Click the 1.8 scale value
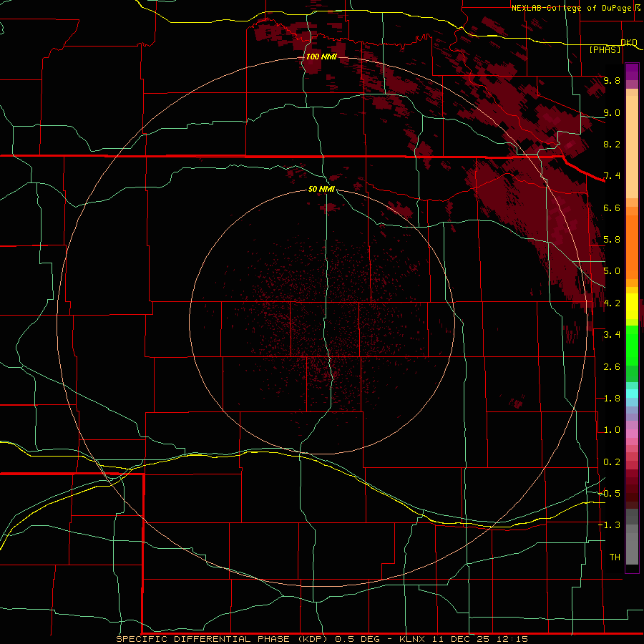 tap(612, 399)
